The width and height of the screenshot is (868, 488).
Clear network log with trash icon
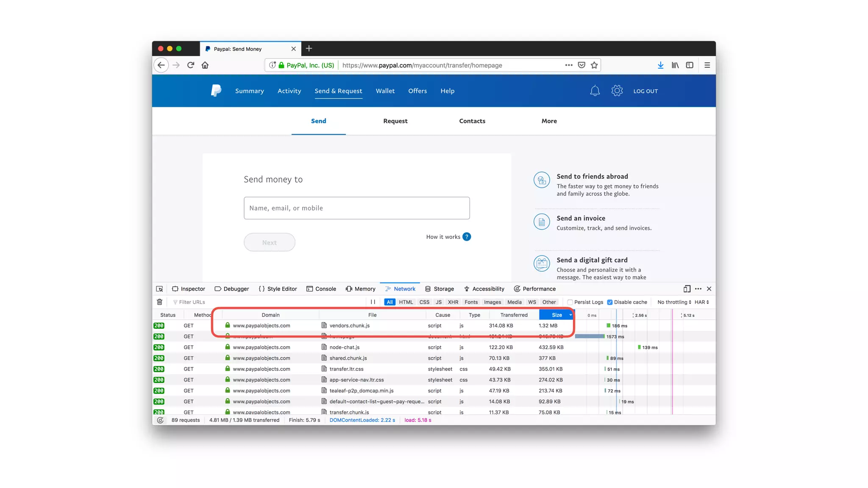159,302
